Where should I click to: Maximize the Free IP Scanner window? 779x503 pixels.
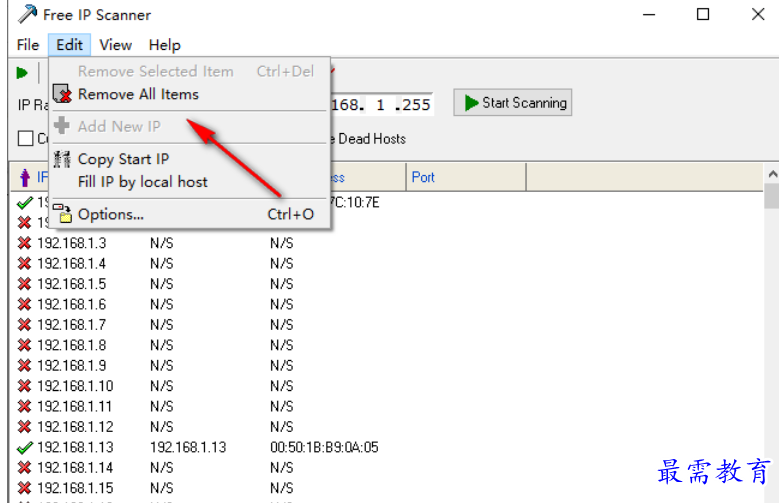[x=702, y=14]
